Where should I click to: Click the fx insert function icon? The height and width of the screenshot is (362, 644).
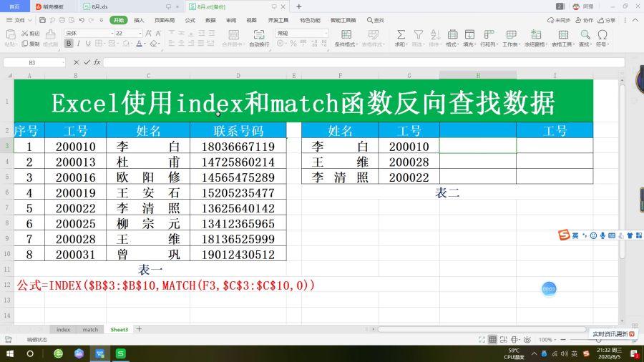[97, 62]
